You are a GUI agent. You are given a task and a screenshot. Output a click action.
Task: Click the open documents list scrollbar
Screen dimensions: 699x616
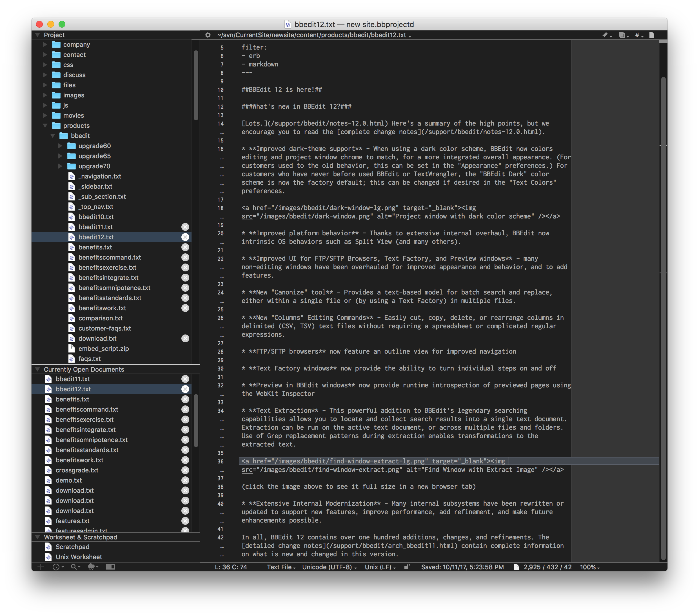196,420
